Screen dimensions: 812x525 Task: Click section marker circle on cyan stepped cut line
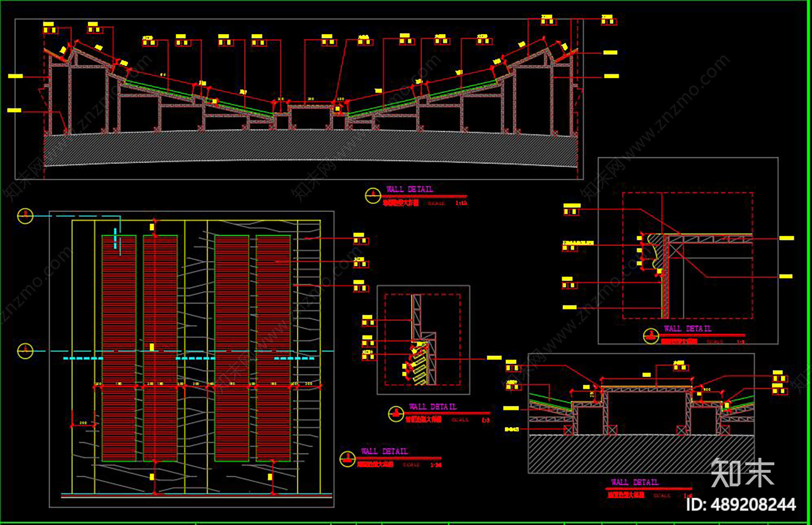(25, 216)
